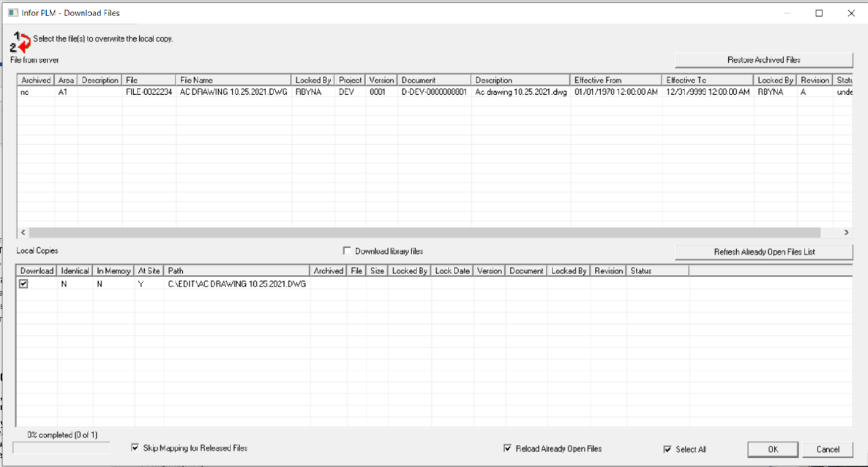Confirm download with OK button
Image resolution: width=868 pixels, height=467 pixels.
tap(773, 450)
